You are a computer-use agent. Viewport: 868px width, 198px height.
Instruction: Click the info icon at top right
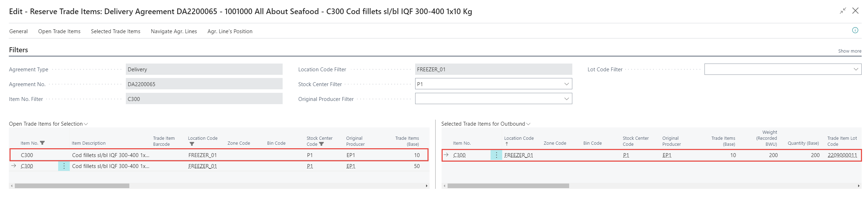pyautogui.click(x=855, y=30)
